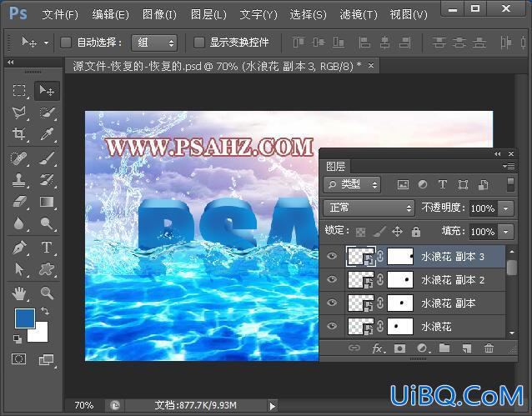Select the Custom Shape tool

point(47,269)
